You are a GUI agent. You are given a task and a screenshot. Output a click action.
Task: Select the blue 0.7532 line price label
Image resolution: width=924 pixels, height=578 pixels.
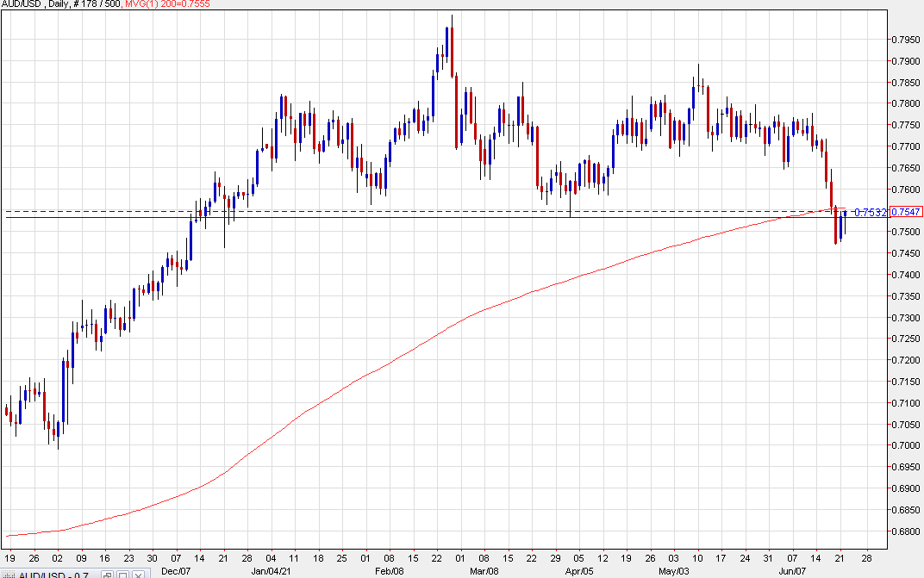[869, 212]
